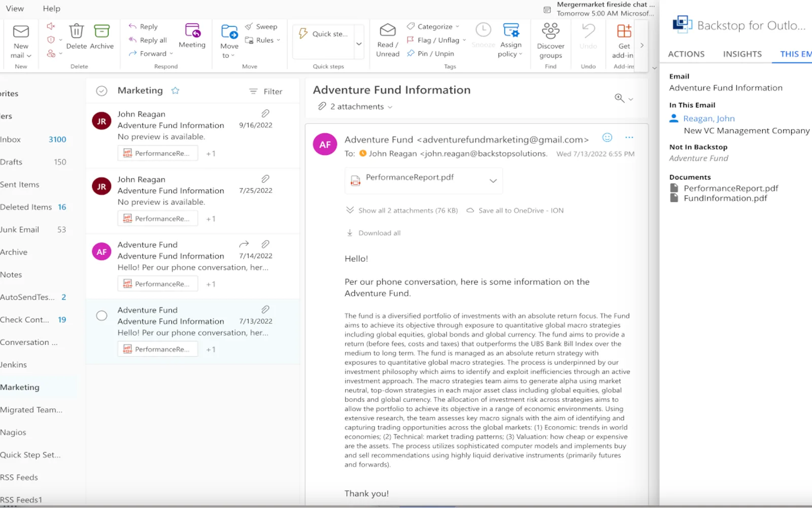Click Read / Unread envelope icon
Image resolution: width=812 pixels, height=508 pixels.
click(x=388, y=30)
